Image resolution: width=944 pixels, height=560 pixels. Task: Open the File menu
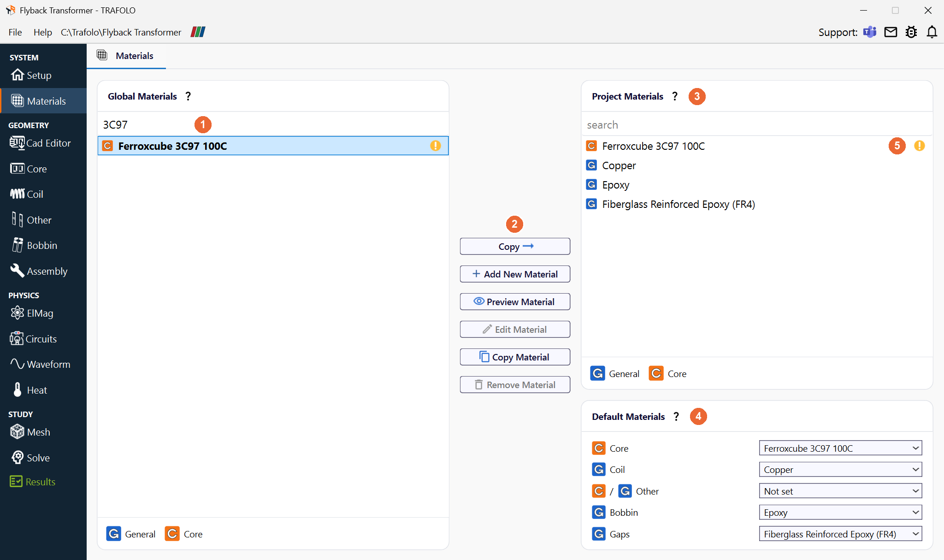[x=15, y=32]
